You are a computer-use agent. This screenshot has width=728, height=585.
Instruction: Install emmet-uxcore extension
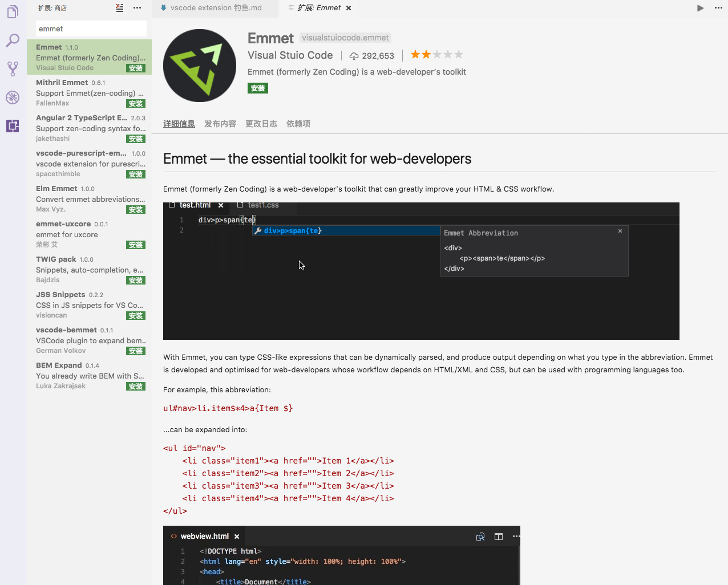136,245
